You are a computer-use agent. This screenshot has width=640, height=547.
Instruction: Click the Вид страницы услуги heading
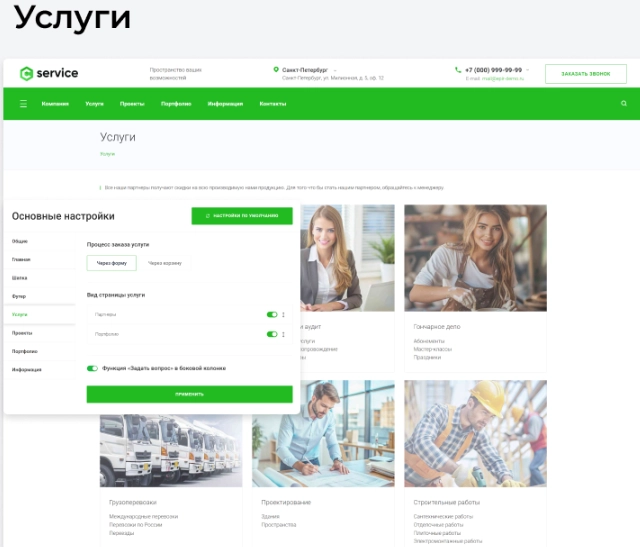pos(116,295)
